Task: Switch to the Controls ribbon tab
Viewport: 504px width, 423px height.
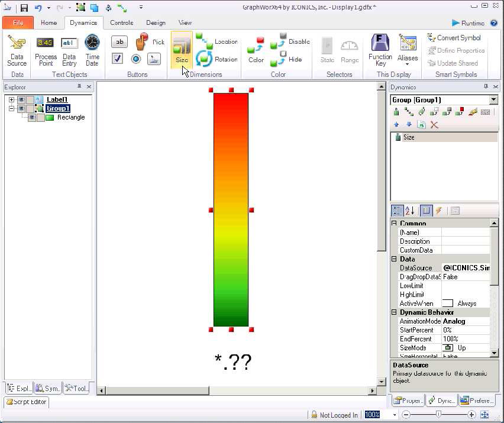Action: click(122, 23)
